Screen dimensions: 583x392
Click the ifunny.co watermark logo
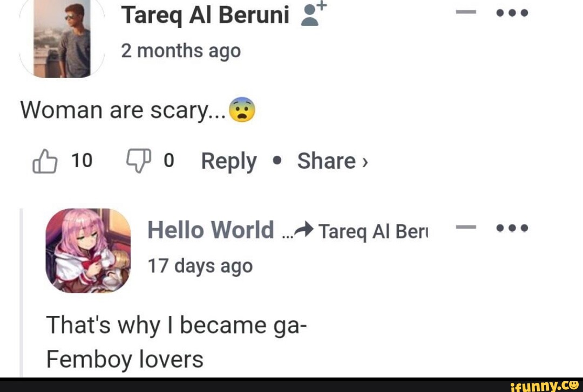pyautogui.click(x=544, y=385)
